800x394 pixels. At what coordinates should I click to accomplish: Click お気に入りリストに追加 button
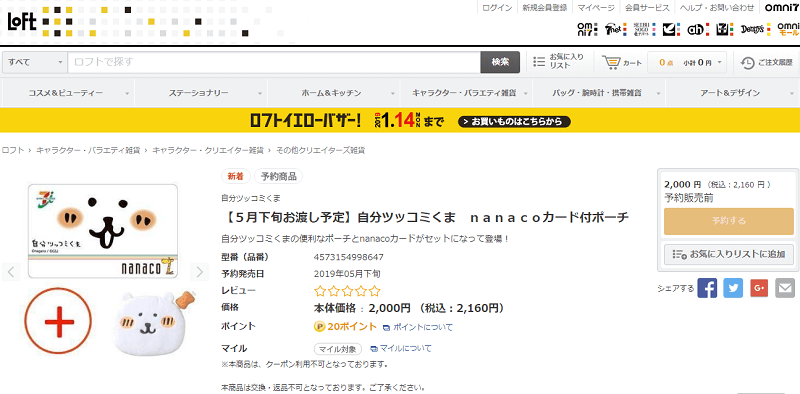click(x=729, y=254)
